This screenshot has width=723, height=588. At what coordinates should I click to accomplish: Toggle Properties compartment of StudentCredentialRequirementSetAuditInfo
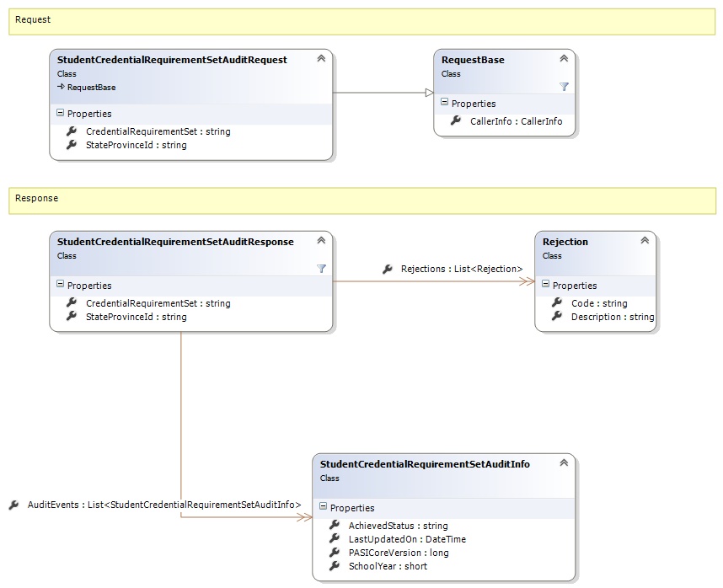click(324, 508)
